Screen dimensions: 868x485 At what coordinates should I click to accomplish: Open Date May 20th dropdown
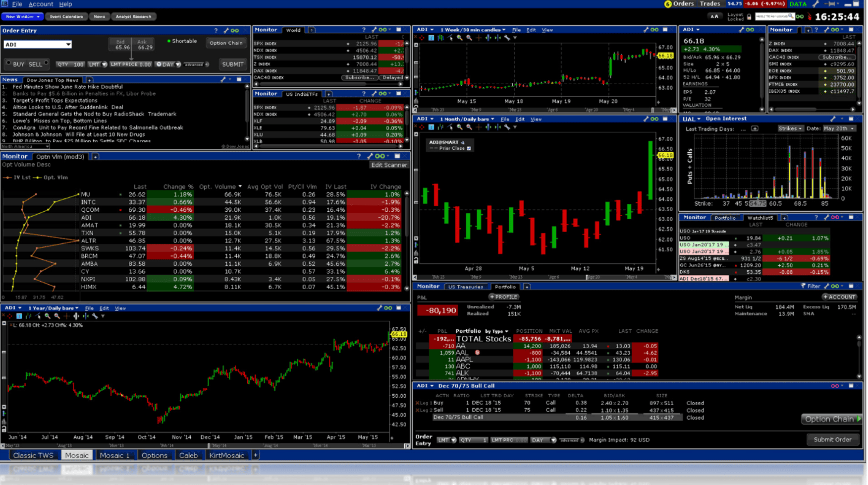839,128
